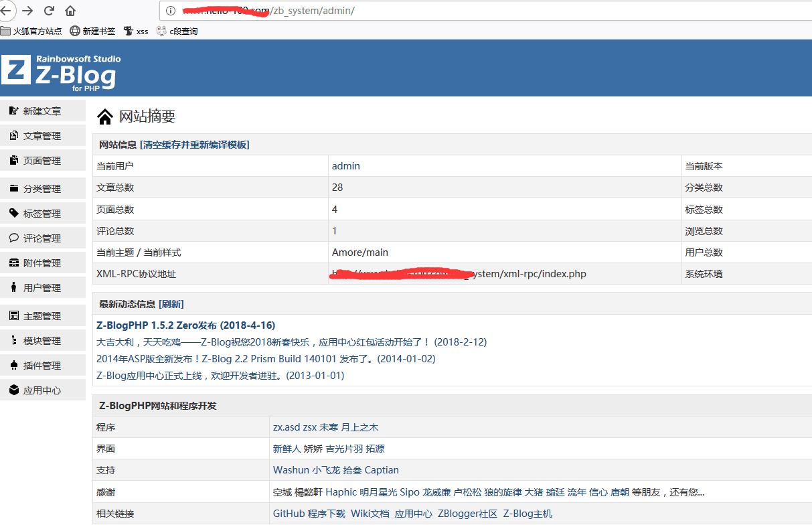The width and height of the screenshot is (812, 525).
Task: Click the 清空缓存并重新编译模板 link
Action: click(194, 145)
